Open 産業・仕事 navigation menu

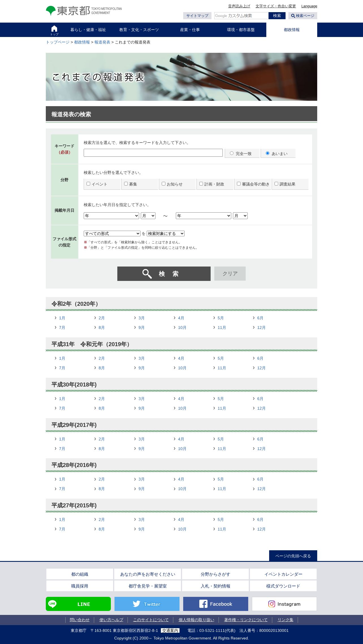pos(190,30)
